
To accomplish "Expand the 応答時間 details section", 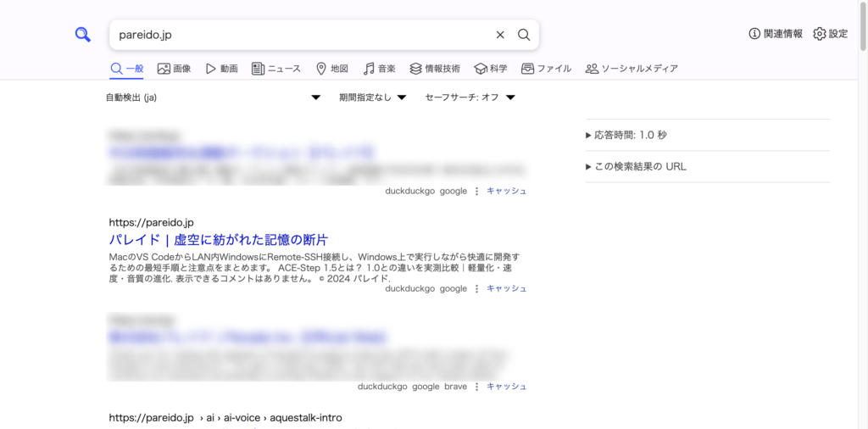I will (632, 135).
